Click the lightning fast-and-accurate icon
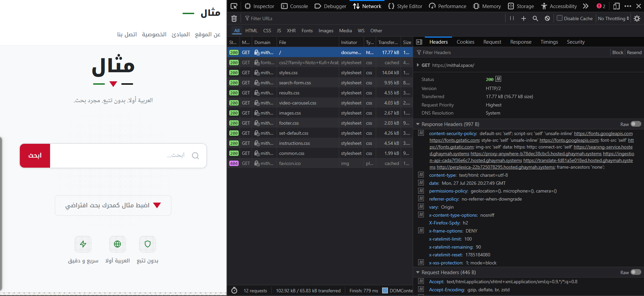 83,244
